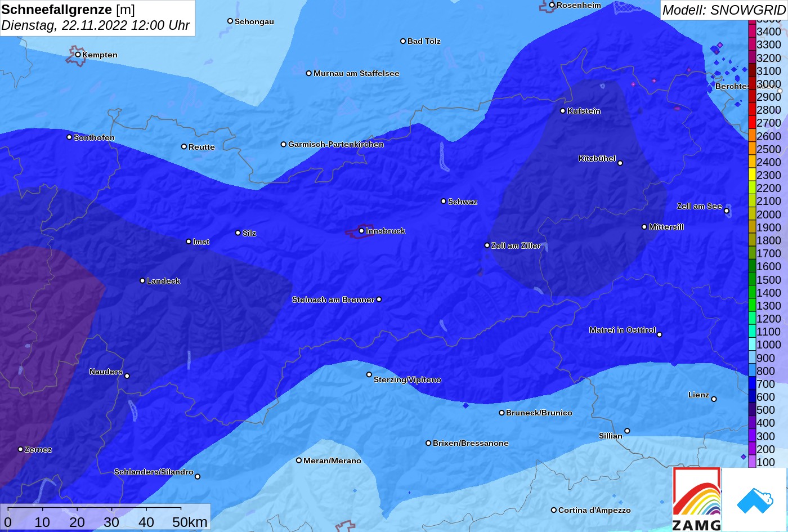Click the date Dienstag, 22.11.2022 12:00 Uhr

click(95, 25)
